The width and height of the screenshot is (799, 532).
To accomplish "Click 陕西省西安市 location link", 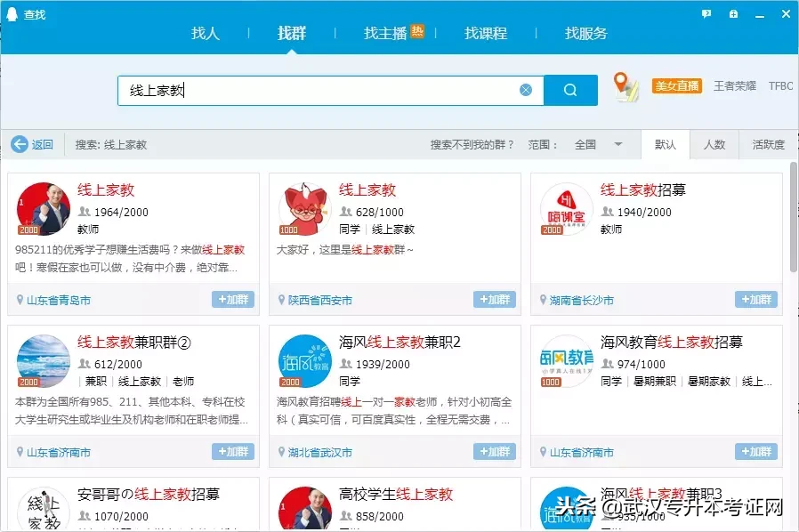I will [x=320, y=300].
